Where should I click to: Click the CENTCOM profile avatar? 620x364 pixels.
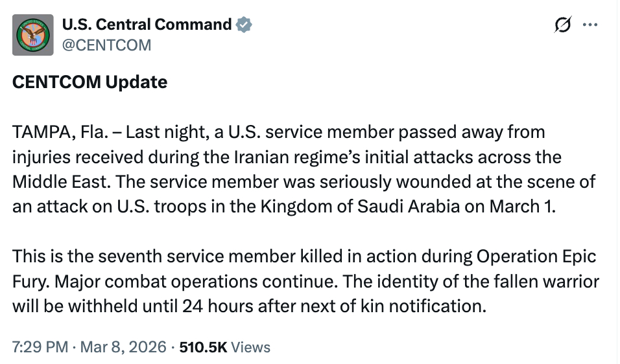click(x=34, y=35)
